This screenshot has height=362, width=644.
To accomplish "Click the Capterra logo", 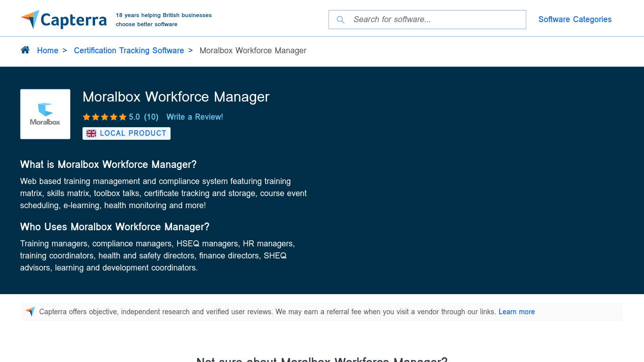I will tap(64, 20).
